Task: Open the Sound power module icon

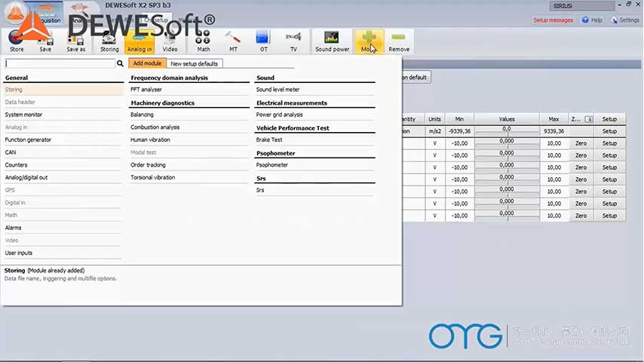Action: pos(332,41)
